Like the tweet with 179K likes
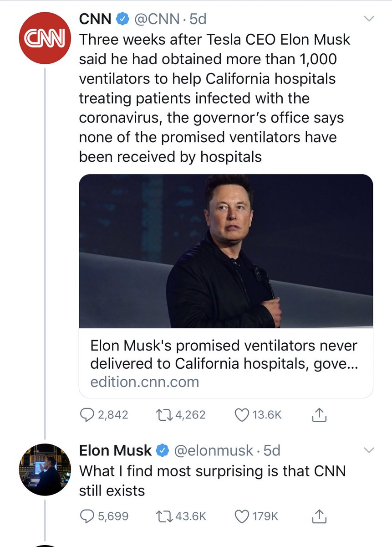 [256, 516]
